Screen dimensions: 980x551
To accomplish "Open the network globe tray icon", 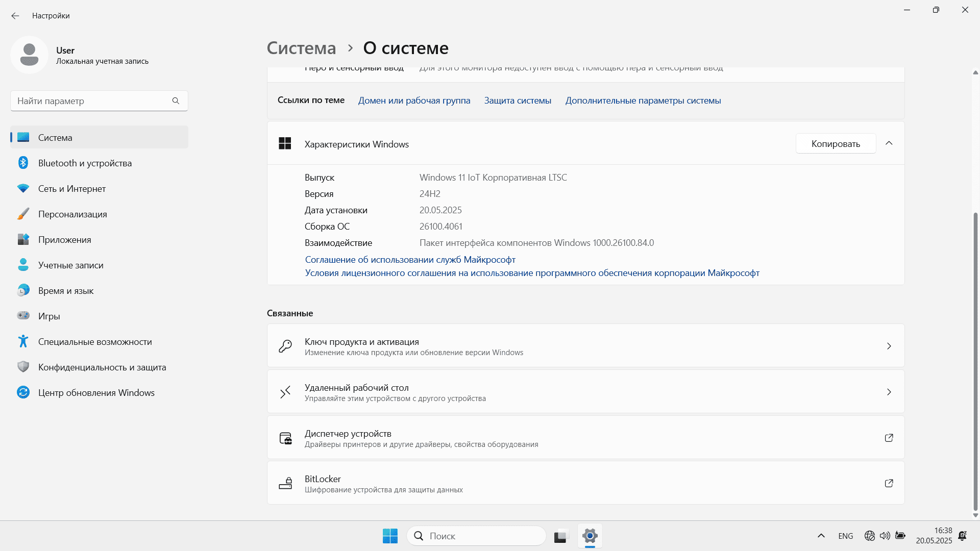I will pos(870,536).
